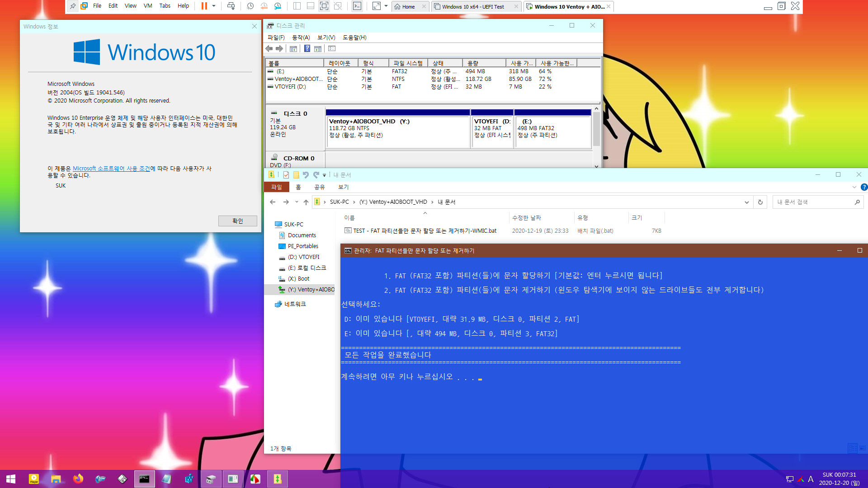The image size is (868, 488).
Task: Select the (E:) 498 MB FAT32 partition block
Action: click(x=553, y=129)
